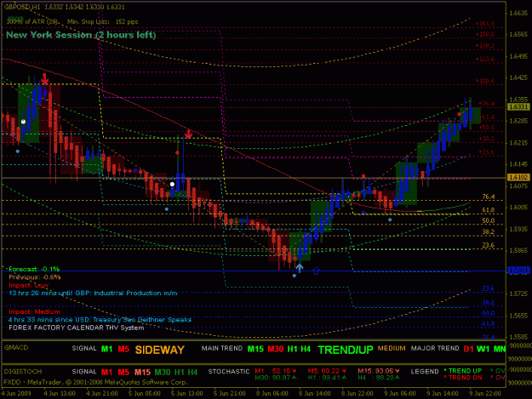Click the blue dot below the chart low arrow
Viewport: 532px width, 399px height.
click(x=295, y=276)
